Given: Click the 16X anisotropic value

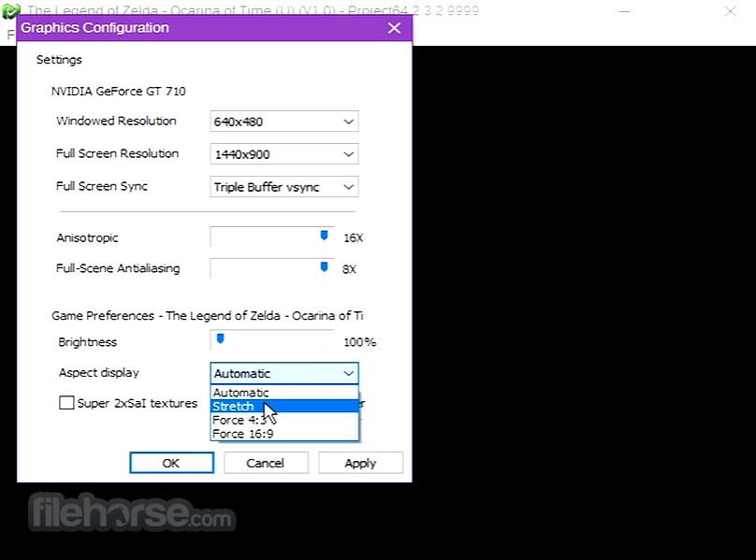Looking at the screenshot, I should click(353, 237).
